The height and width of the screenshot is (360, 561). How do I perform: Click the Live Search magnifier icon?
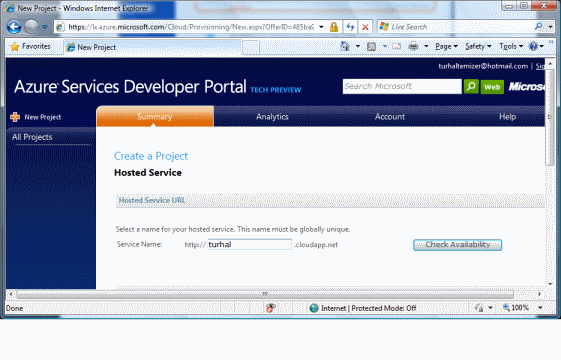[x=538, y=26]
